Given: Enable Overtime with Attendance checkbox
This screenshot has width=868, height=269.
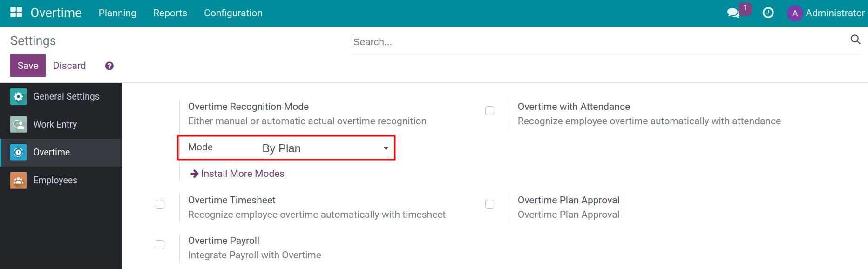Looking at the screenshot, I should pos(489,111).
